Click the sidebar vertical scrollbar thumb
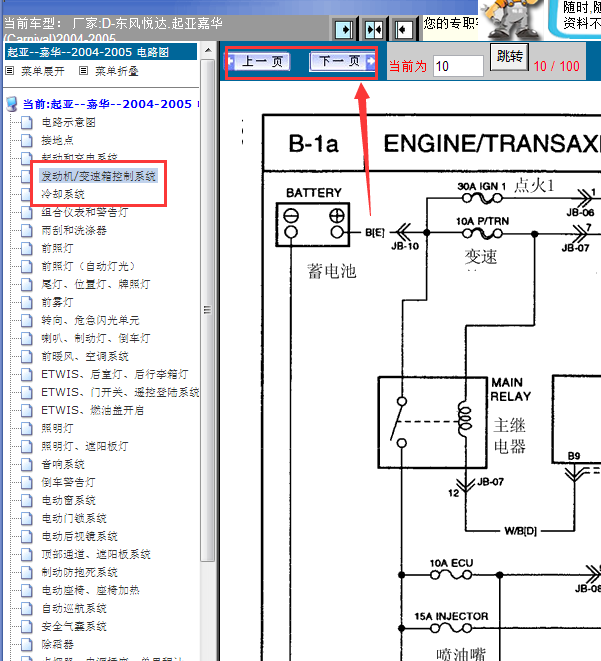Image resolution: width=601 pixels, height=661 pixels. 207,310
